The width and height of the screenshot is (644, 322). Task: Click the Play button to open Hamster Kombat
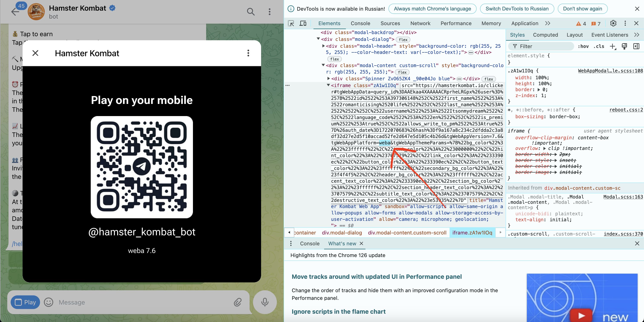click(x=26, y=302)
